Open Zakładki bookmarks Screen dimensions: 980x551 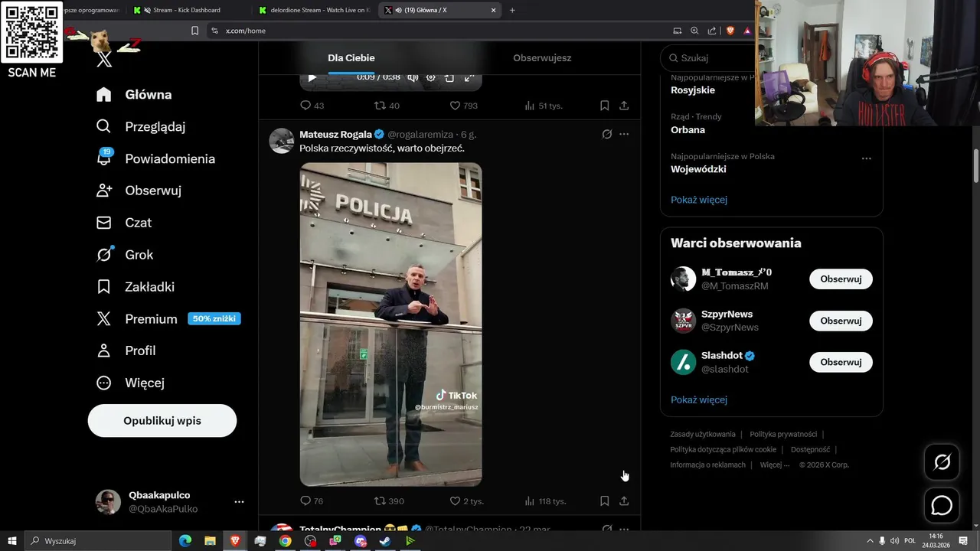(135, 287)
